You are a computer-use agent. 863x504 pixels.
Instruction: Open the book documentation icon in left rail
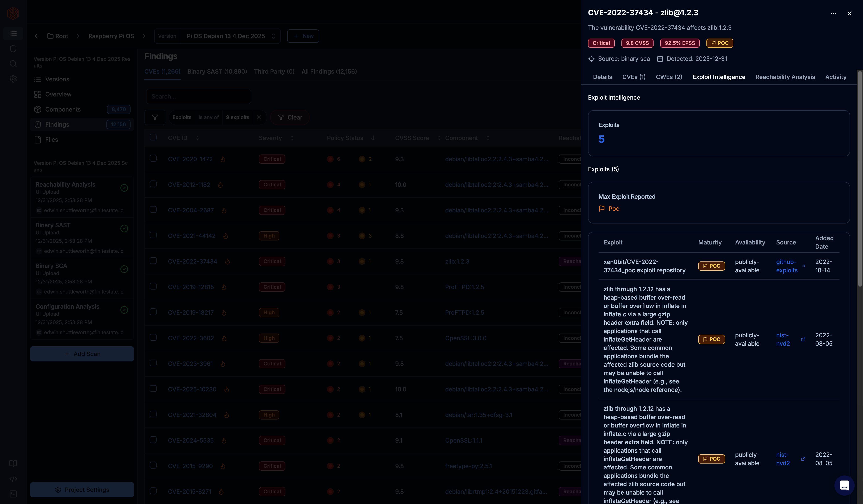coord(13,464)
